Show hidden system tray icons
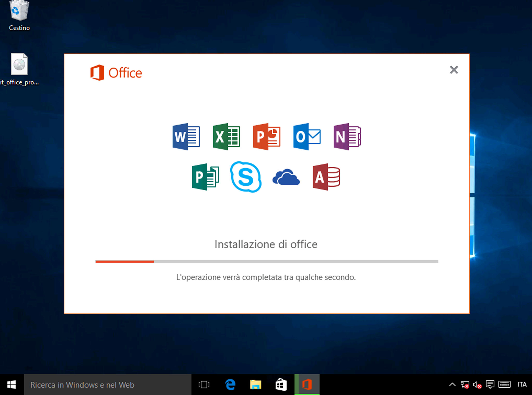 tap(452, 385)
